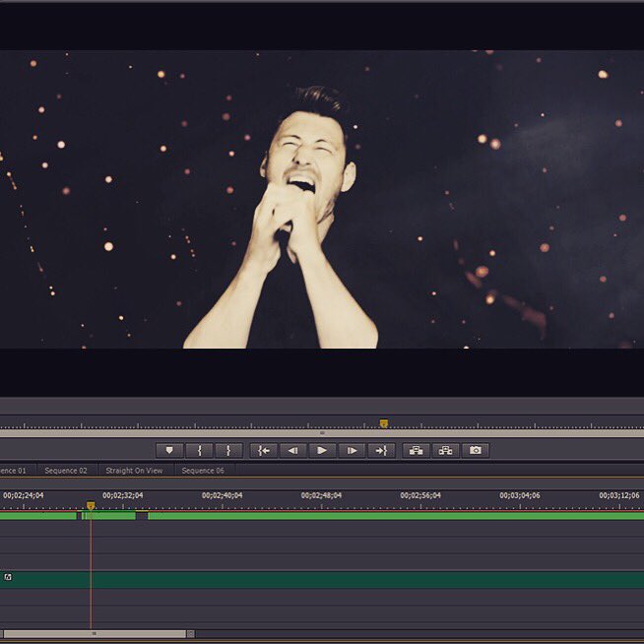Export frame with the camera button
Image resolution: width=644 pixels, height=644 pixels.
(476, 451)
